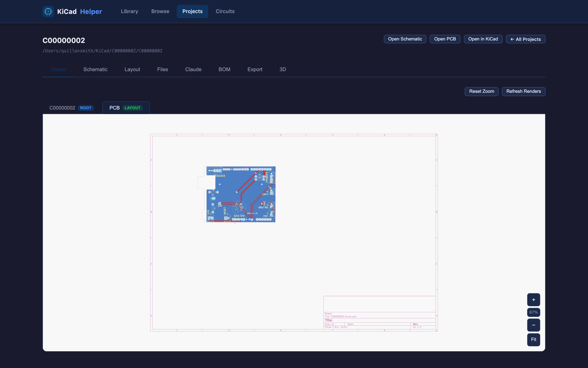Select the Projects nav tab
Image resolution: width=588 pixels, height=368 pixels.
point(193,11)
